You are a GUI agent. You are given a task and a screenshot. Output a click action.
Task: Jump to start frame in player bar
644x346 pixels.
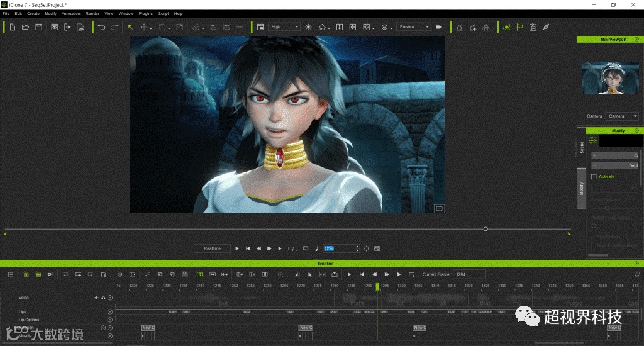tap(248, 248)
